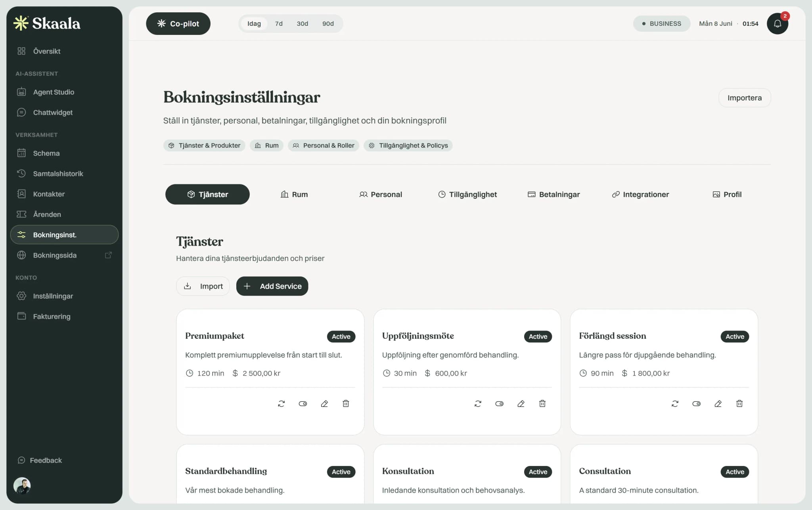
Task: Go to Fakturering
Action: click(x=64, y=317)
